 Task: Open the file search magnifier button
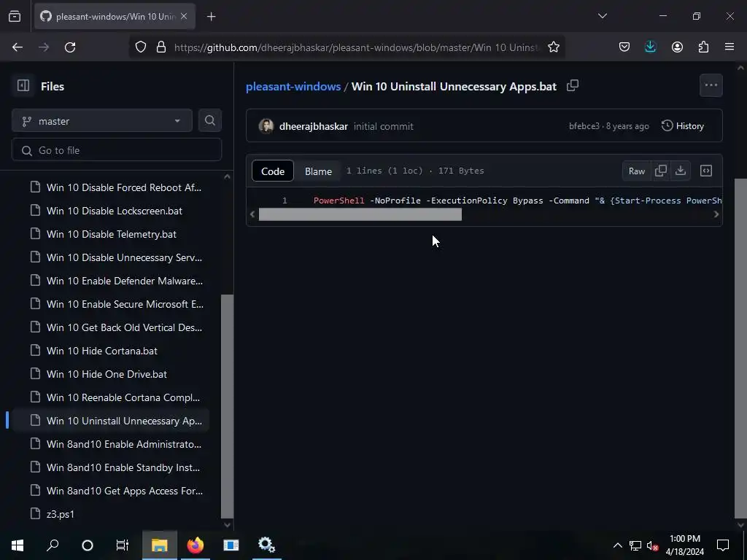click(209, 120)
